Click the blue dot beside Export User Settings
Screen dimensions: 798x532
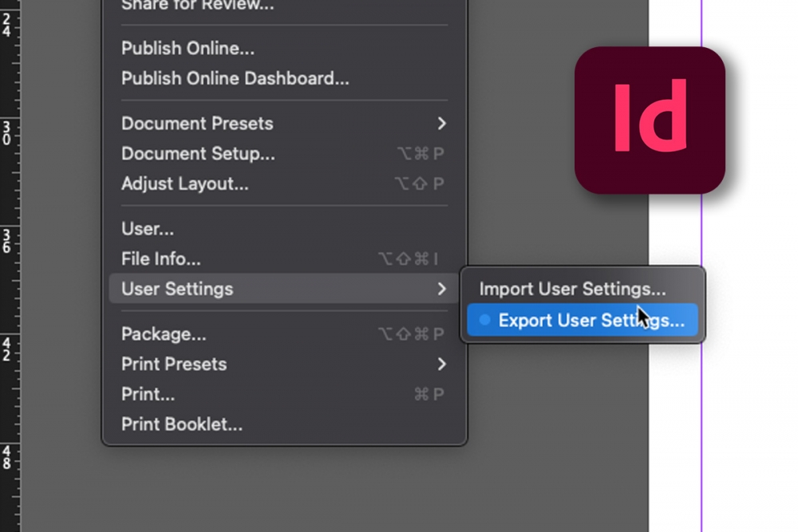484,320
